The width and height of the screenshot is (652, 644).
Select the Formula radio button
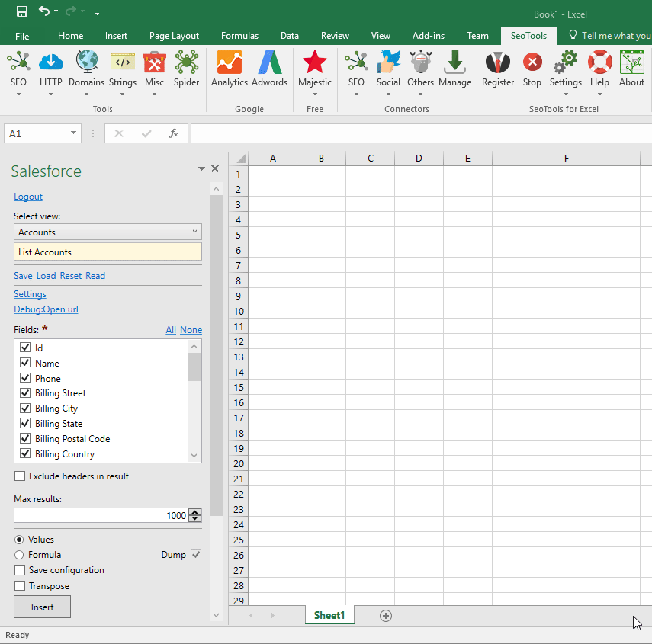pyautogui.click(x=19, y=555)
